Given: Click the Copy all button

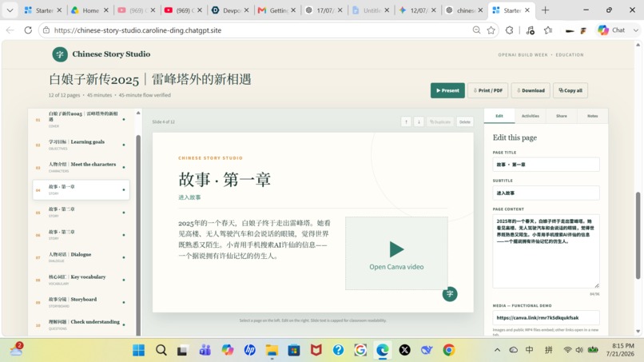Looking at the screenshot, I should [x=570, y=90].
